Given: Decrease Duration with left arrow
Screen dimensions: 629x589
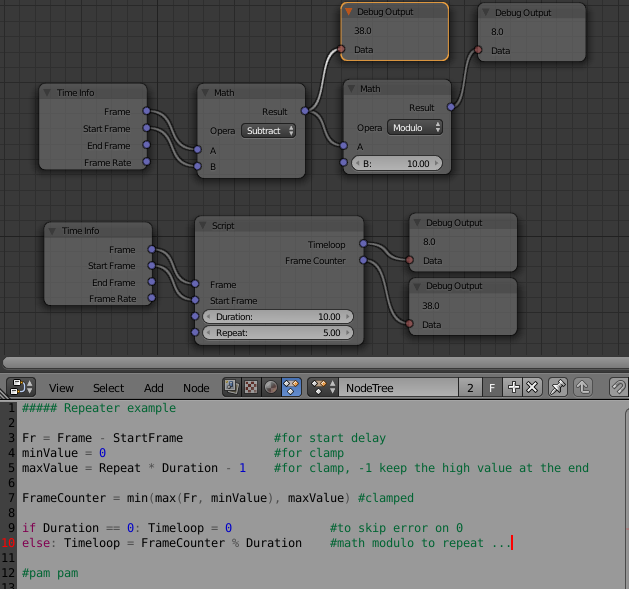Looking at the screenshot, I should [208, 317].
